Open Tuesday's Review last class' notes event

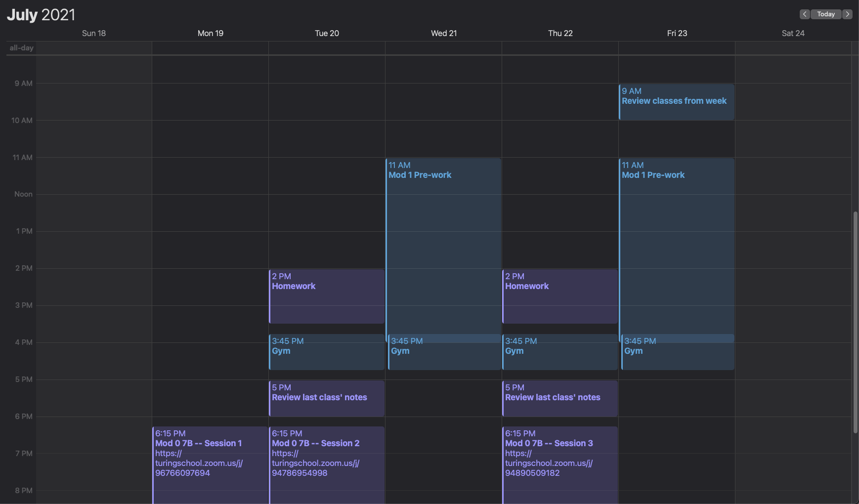point(327,398)
